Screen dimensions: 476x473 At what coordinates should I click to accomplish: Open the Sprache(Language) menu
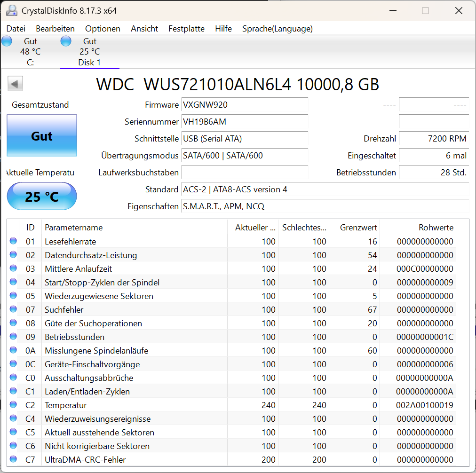click(278, 29)
